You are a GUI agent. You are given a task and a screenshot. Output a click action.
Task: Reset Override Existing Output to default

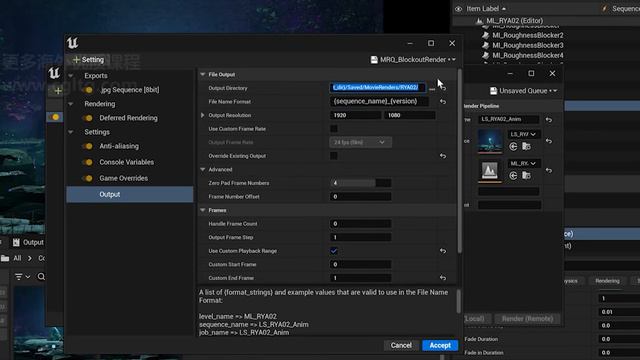[x=443, y=156]
